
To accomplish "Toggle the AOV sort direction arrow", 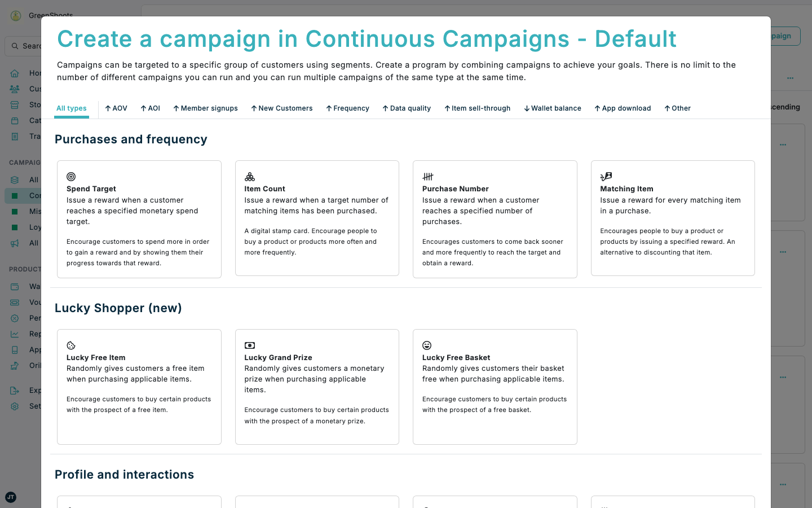I will point(108,108).
